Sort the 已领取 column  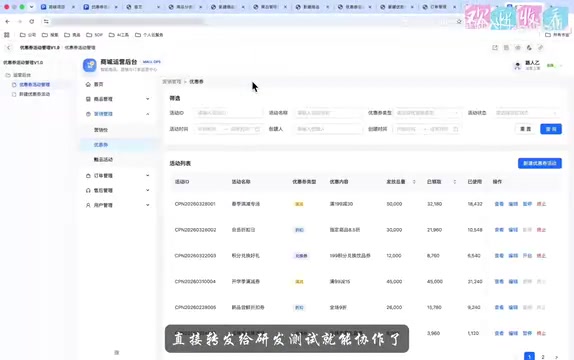pos(455,182)
